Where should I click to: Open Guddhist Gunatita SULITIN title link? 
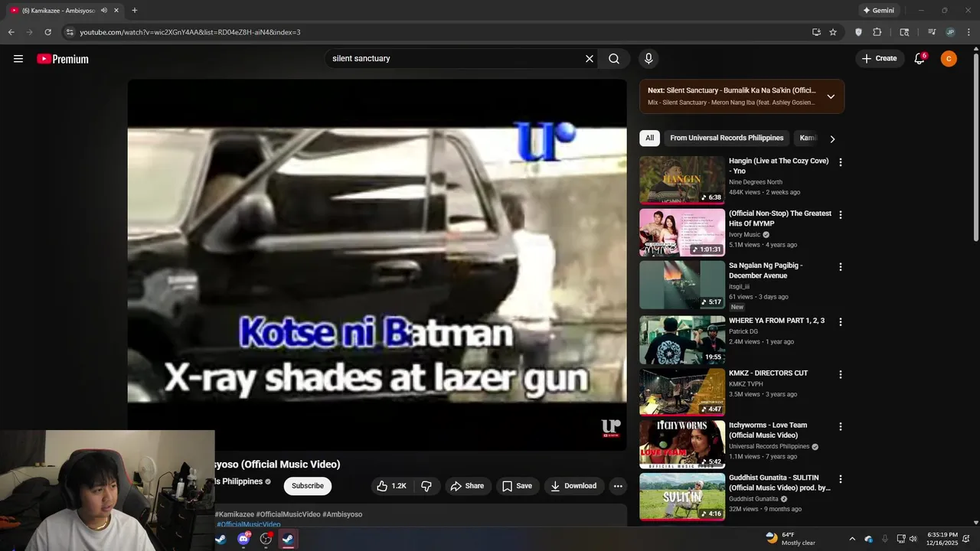[779, 482]
